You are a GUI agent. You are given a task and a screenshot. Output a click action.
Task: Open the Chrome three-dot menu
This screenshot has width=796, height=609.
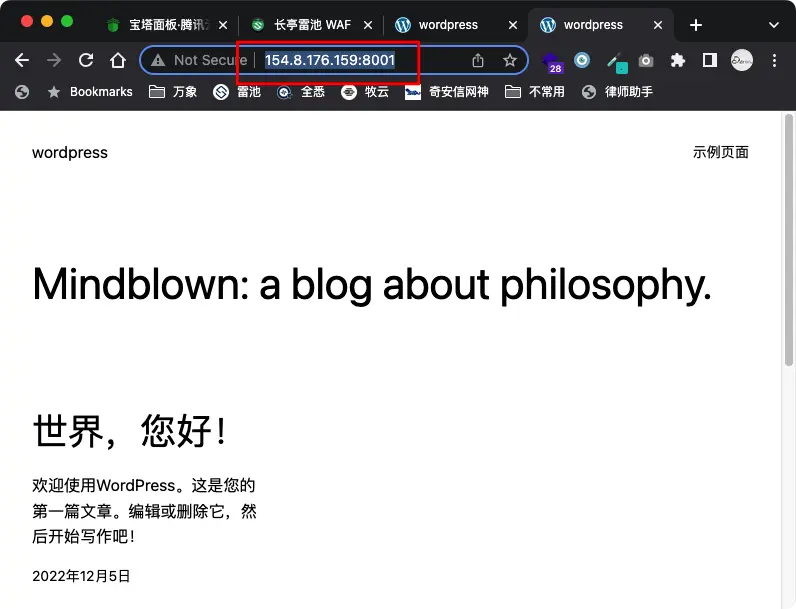click(x=774, y=60)
